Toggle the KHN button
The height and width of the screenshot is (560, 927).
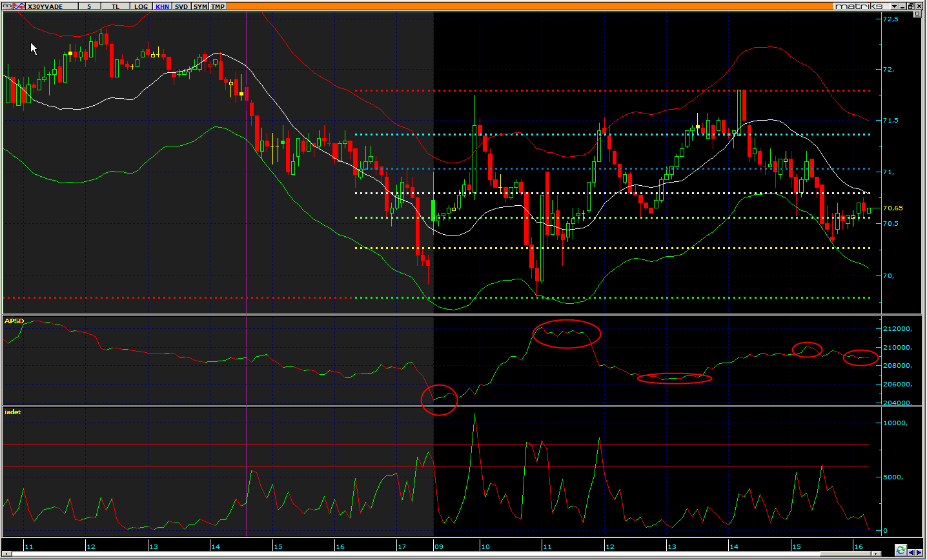pyautogui.click(x=162, y=6)
